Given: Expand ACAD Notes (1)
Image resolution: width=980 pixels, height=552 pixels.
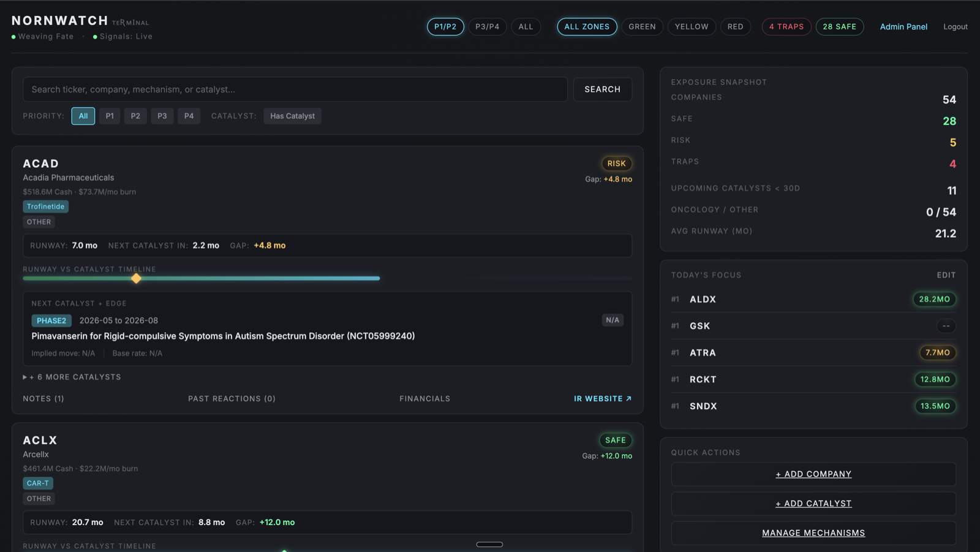Looking at the screenshot, I should [x=43, y=398].
